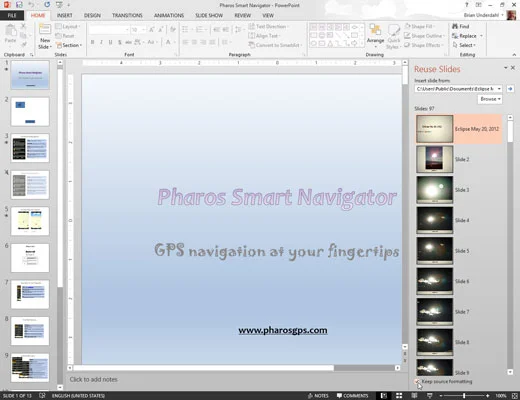Open the font name combo box
Viewport: 520px width, 400px height.
pos(109,30)
